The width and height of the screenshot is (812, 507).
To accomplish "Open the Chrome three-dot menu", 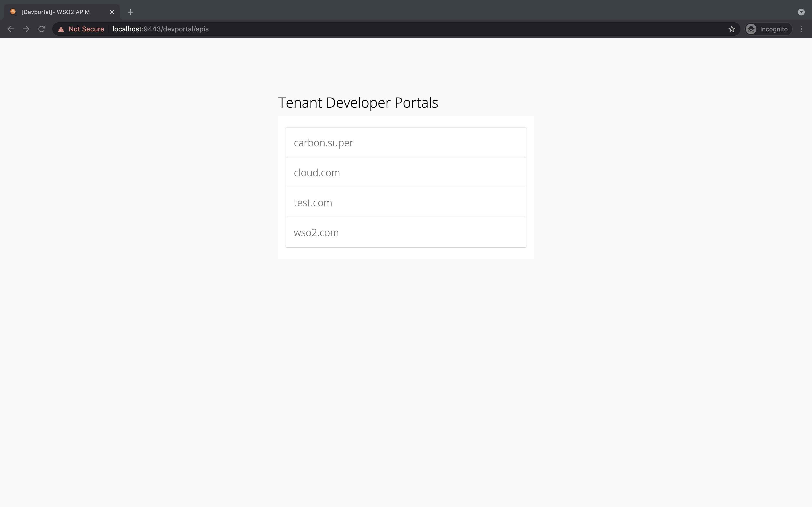I will point(801,29).
